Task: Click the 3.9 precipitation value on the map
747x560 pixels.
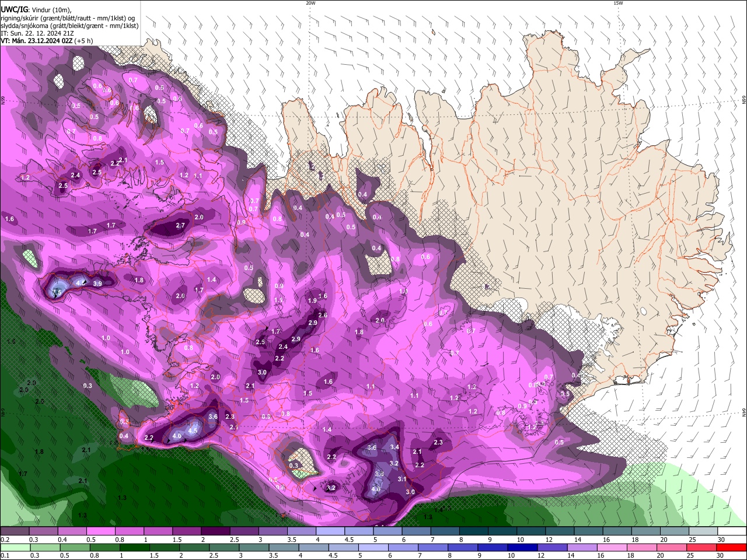Action: 97,283
